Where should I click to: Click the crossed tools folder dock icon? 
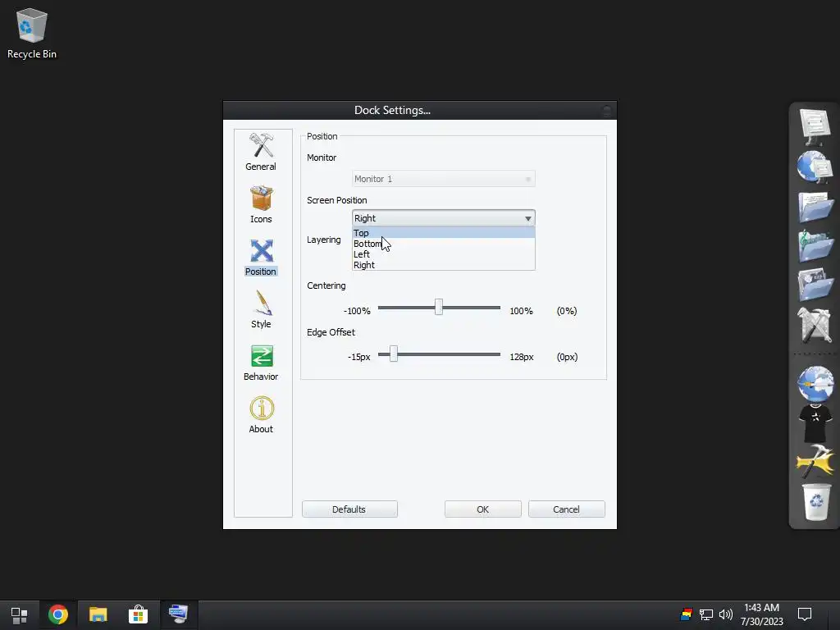tap(815, 325)
